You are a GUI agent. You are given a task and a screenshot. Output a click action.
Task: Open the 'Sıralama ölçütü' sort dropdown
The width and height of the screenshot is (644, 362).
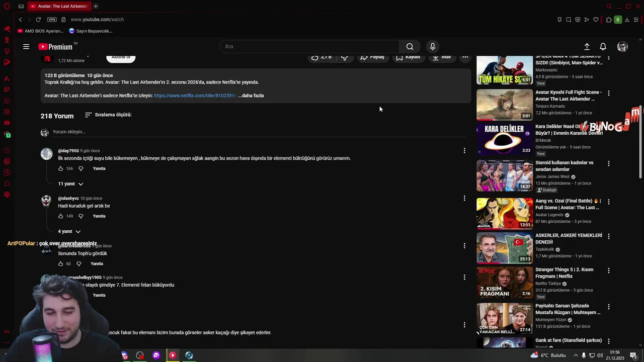pyautogui.click(x=108, y=115)
